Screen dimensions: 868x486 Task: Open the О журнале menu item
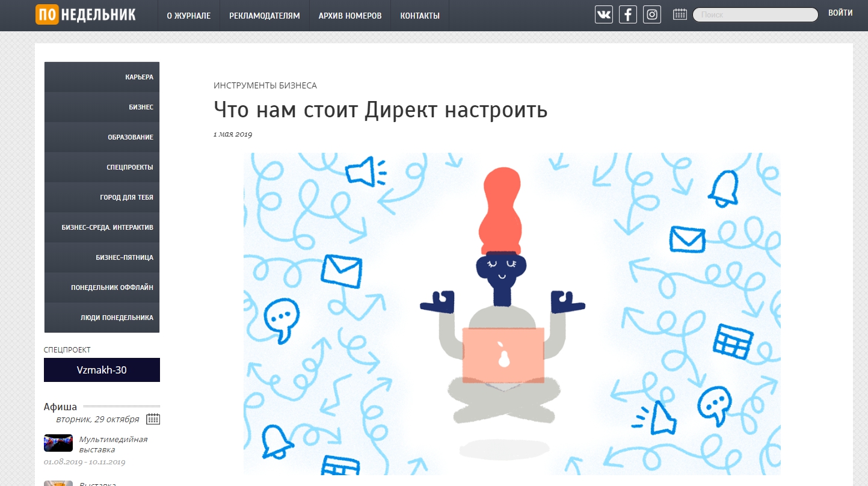click(189, 16)
